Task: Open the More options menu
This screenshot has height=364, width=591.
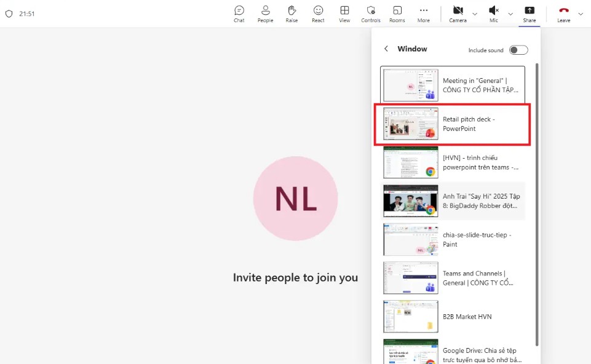Action: (424, 14)
